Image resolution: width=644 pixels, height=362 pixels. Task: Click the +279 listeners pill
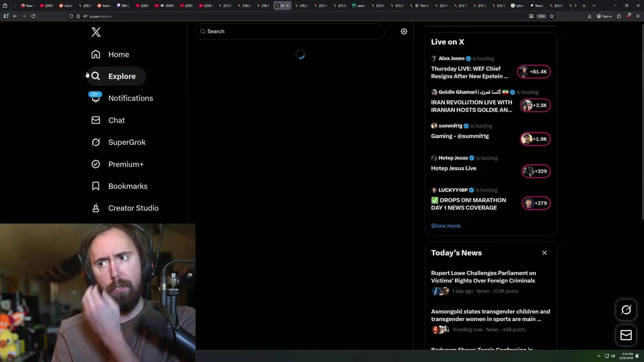[536, 203]
